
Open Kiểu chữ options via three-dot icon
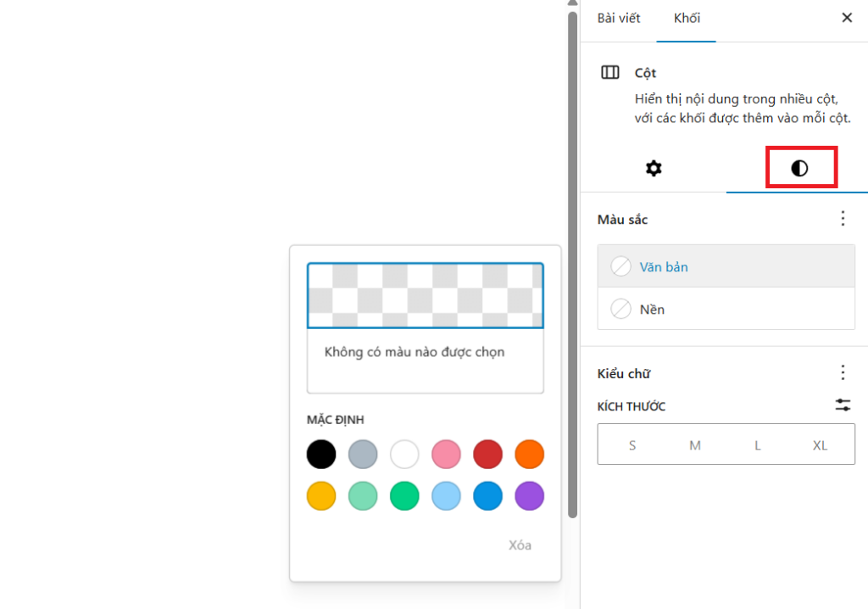pyautogui.click(x=843, y=373)
